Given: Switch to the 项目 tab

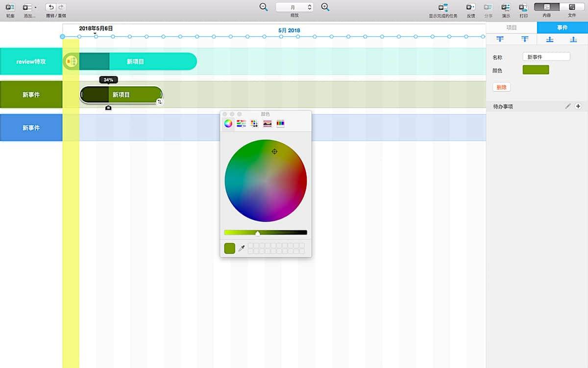Looking at the screenshot, I should [512, 27].
